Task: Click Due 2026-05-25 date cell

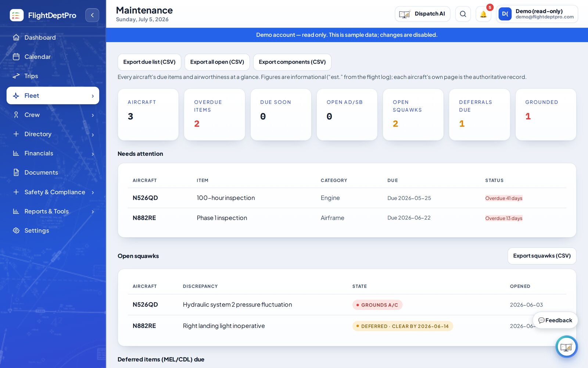Action: (409, 198)
